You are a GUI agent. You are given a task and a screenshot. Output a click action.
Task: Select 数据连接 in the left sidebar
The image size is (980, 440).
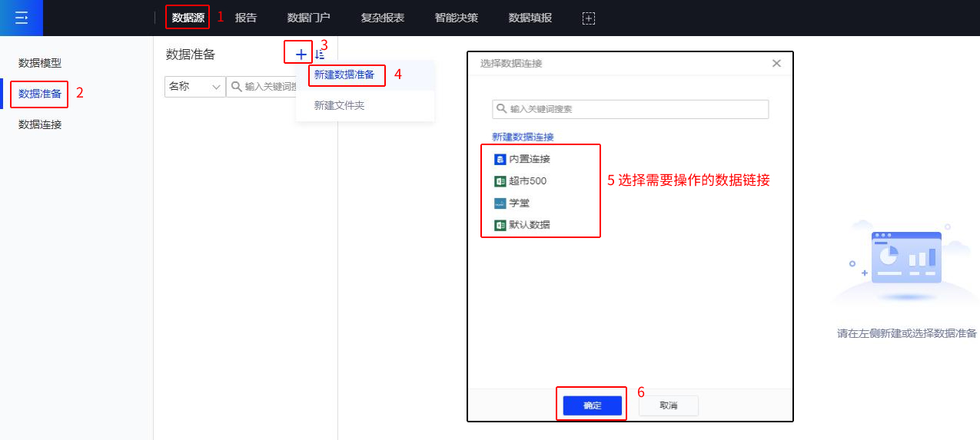(40, 124)
